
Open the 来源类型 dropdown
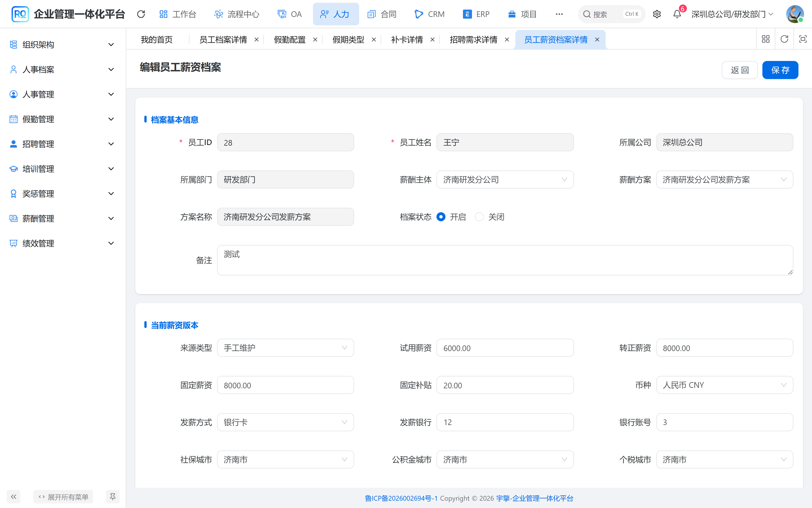point(286,348)
